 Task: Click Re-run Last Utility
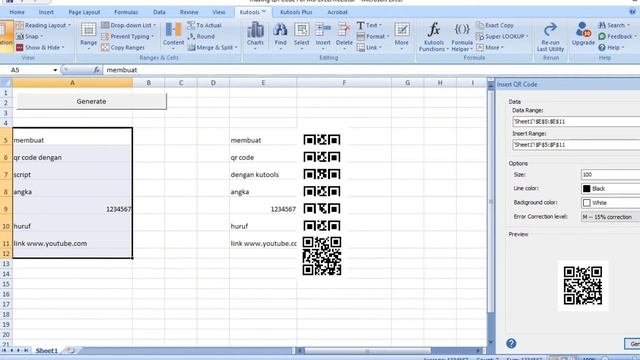[550, 37]
